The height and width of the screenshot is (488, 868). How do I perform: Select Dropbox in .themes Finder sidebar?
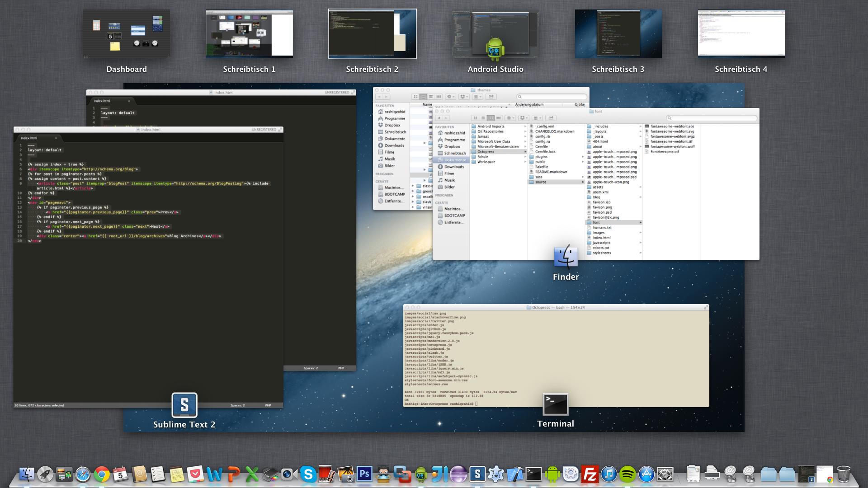point(392,125)
